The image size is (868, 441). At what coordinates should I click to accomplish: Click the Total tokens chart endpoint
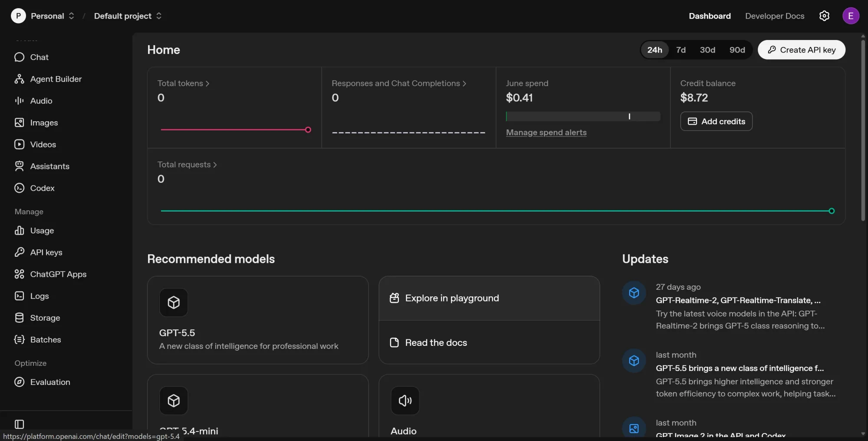308,130
